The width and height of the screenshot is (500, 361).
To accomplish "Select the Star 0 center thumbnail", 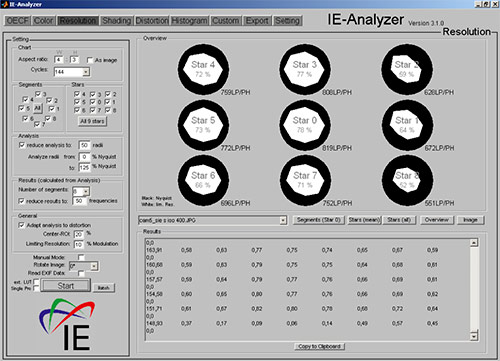I will [x=305, y=125].
